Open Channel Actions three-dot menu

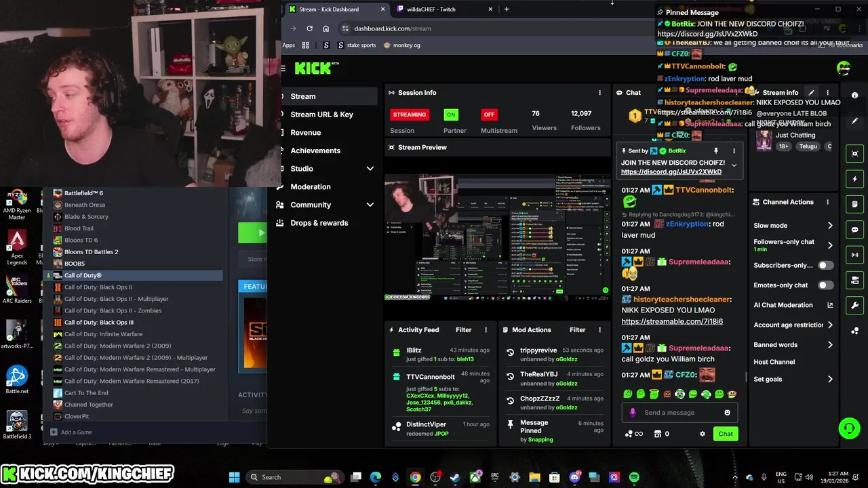[x=827, y=202]
